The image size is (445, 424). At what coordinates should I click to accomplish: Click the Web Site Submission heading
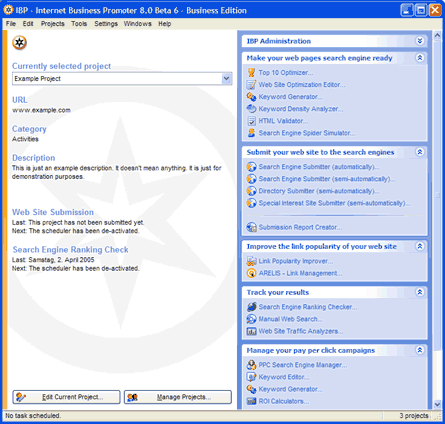pos(53,212)
